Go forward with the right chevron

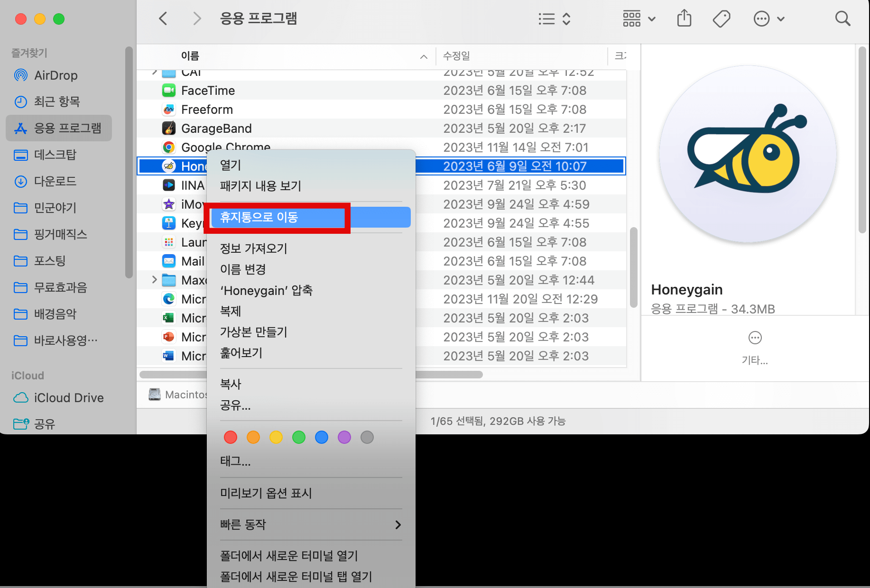[197, 19]
